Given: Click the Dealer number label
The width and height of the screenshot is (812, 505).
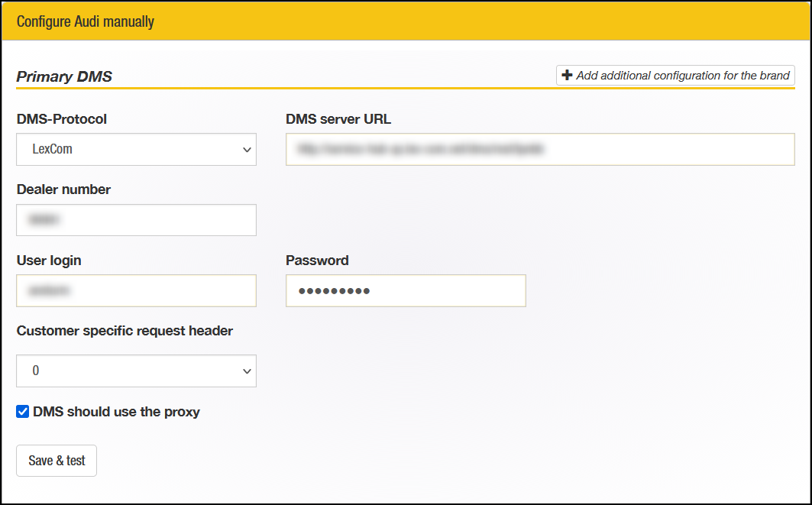Looking at the screenshot, I should point(63,189).
